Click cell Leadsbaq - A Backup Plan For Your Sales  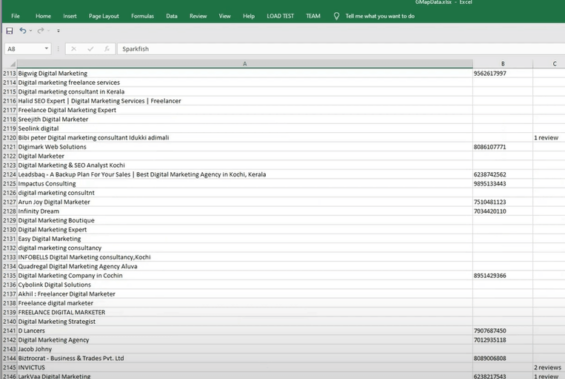pyautogui.click(x=245, y=174)
